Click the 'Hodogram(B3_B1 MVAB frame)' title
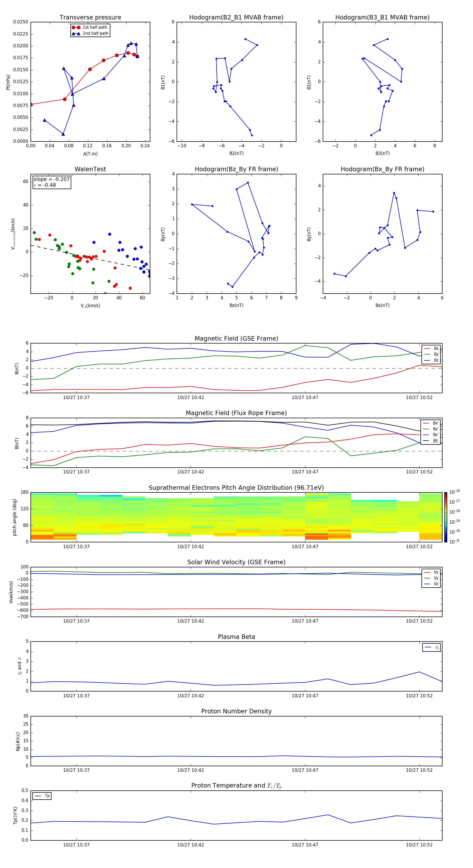The image size is (473, 868). click(382, 18)
